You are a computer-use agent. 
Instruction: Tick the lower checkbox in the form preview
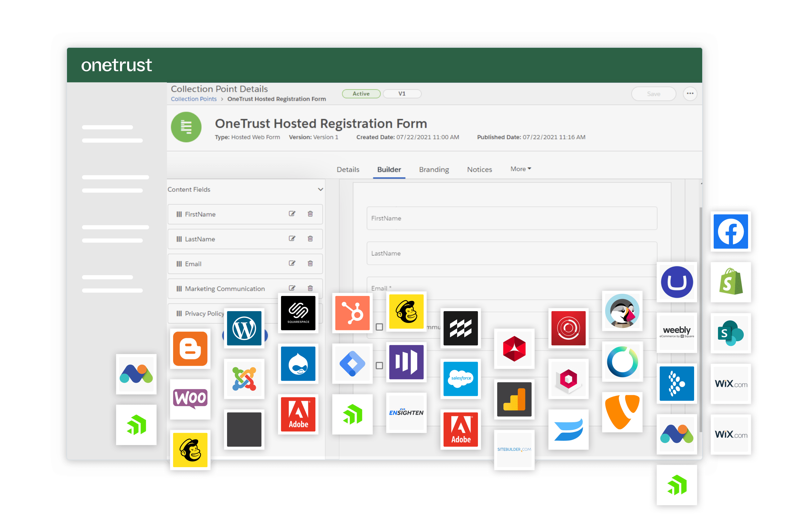pos(379,365)
